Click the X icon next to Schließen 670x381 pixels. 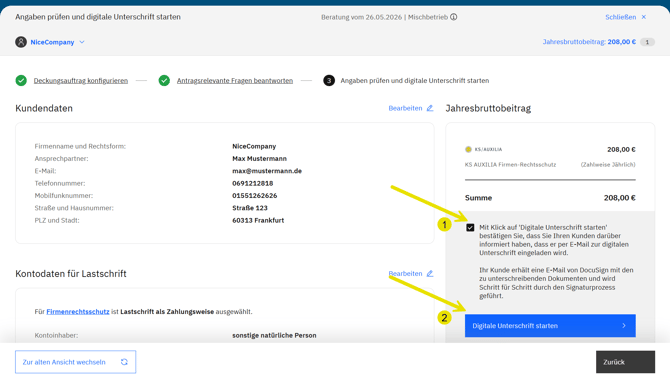[x=644, y=17]
